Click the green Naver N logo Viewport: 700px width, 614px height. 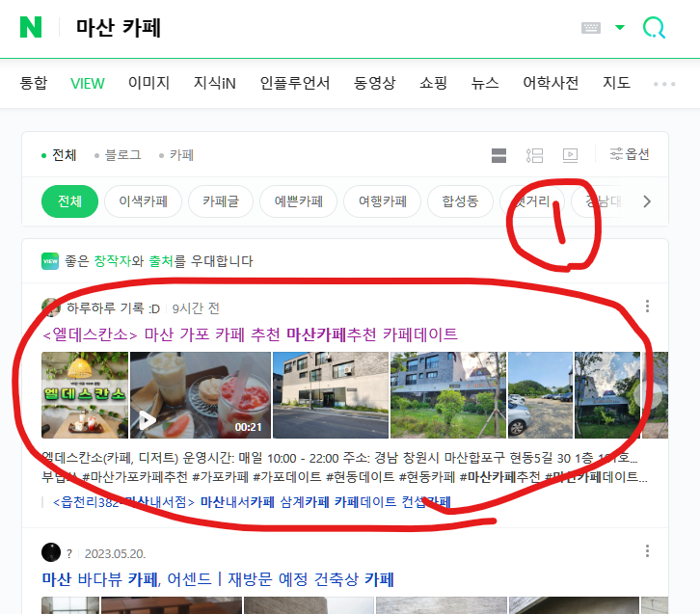(31, 27)
